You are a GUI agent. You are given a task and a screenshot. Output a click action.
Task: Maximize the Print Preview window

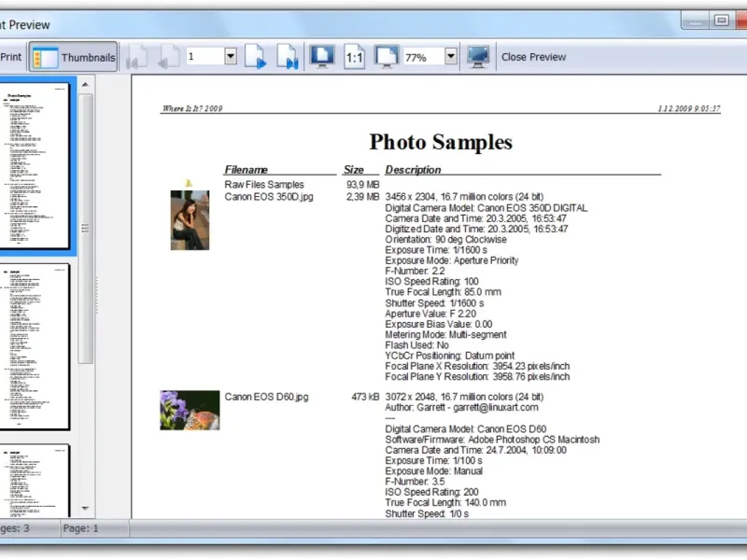click(x=721, y=21)
